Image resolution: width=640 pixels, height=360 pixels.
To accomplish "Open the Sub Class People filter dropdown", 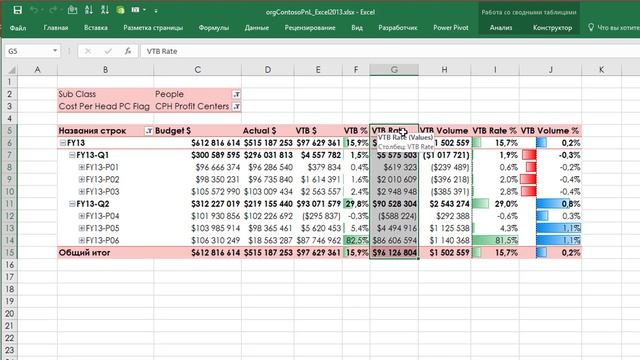I will point(236,94).
